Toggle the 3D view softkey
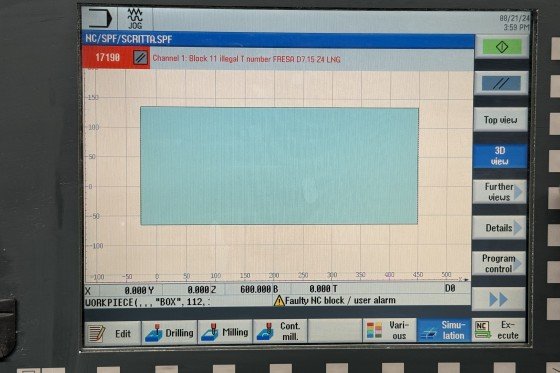The height and width of the screenshot is (373, 560). pos(500,156)
